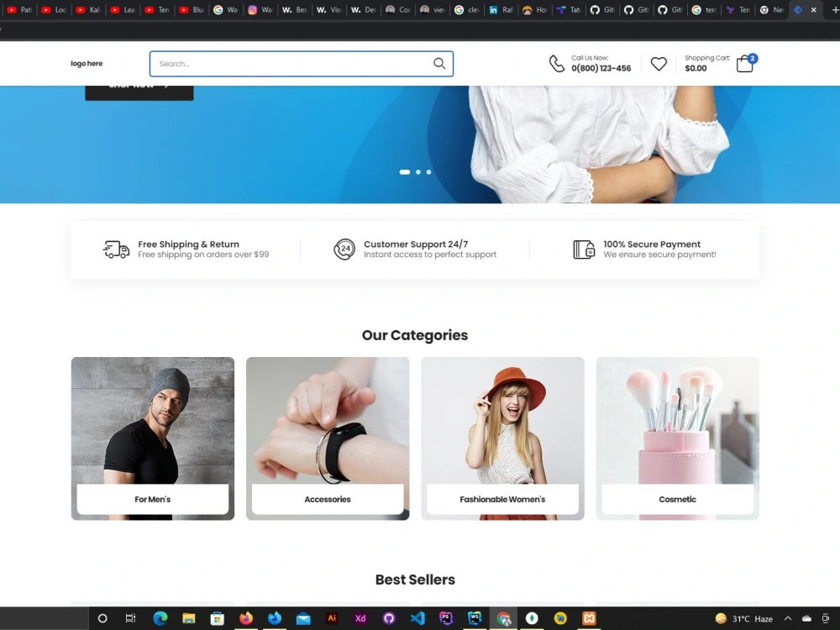Switch to the 'Kali' YouTube tab

pyautogui.click(x=88, y=9)
